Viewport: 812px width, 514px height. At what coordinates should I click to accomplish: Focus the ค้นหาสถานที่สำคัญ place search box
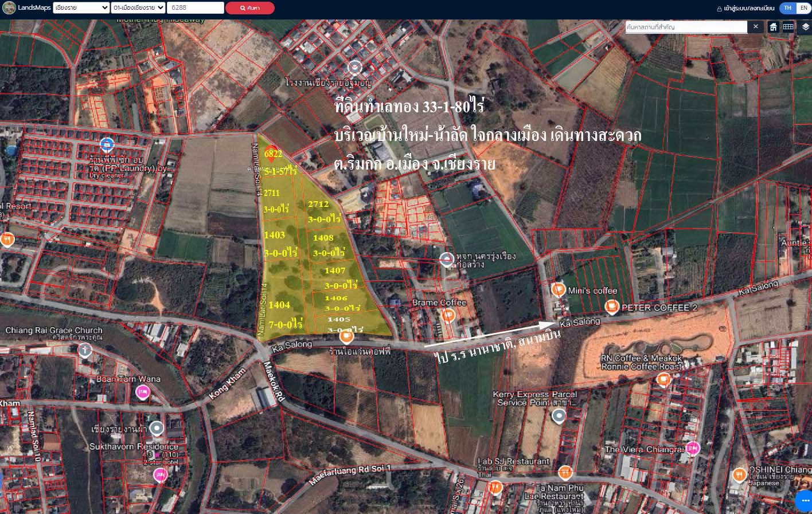[x=686, y=27]
